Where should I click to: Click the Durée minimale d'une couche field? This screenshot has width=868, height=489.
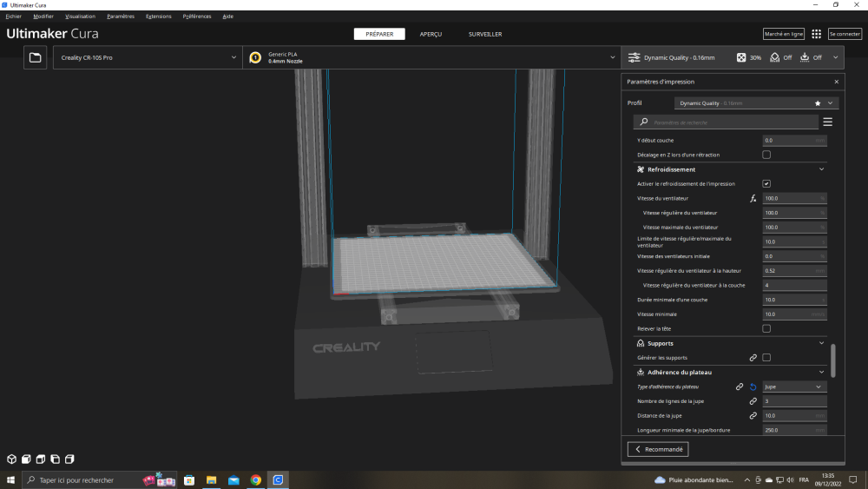click(x=794, y=301)
